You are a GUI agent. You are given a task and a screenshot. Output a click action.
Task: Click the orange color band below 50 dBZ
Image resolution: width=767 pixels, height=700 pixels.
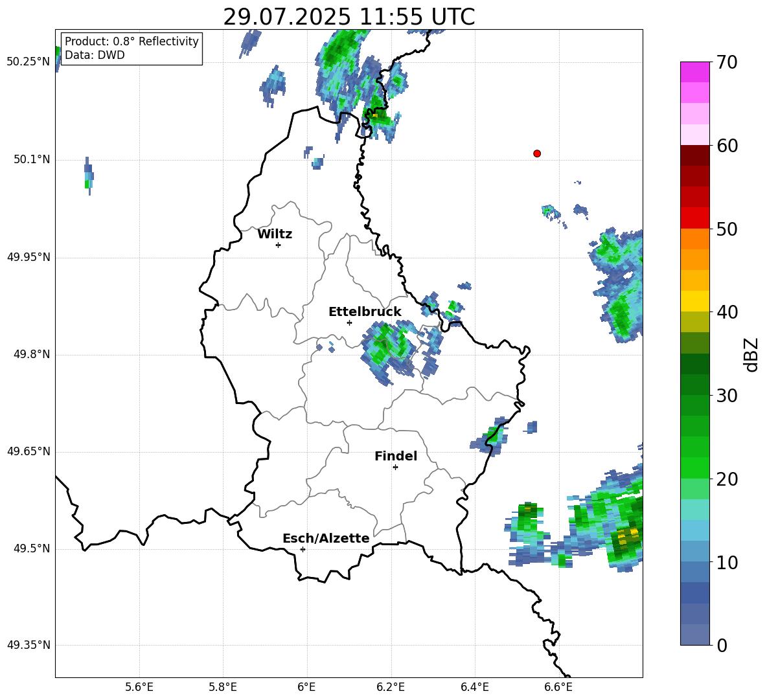click(694, 238)
